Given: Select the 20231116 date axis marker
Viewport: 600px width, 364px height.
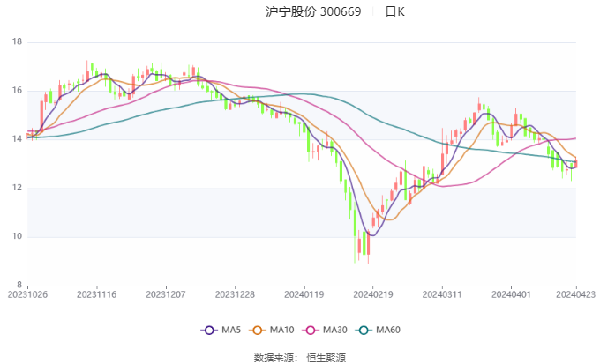Looking at the screenshot, I should pos(96,294).
